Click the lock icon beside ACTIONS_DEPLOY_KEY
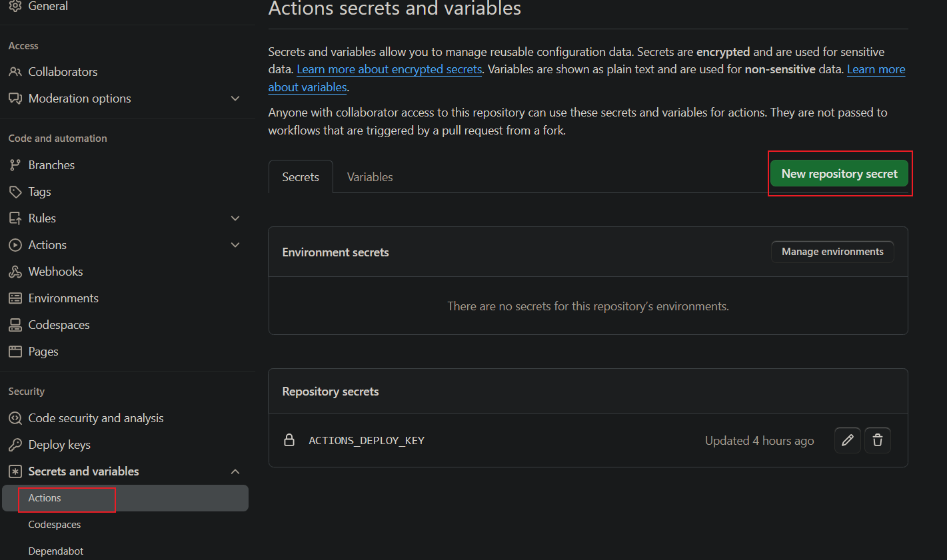Image resolution: width=947 pixels, height=560 pixels. click(x=289, y=439)
